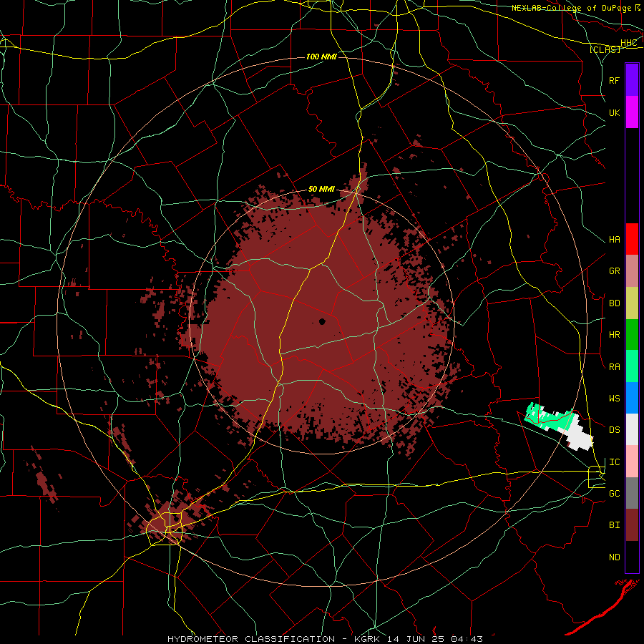This screenshot has width=644, height=644.
Task: Click the 100 NMI range ring label
Action: (321, 57)
